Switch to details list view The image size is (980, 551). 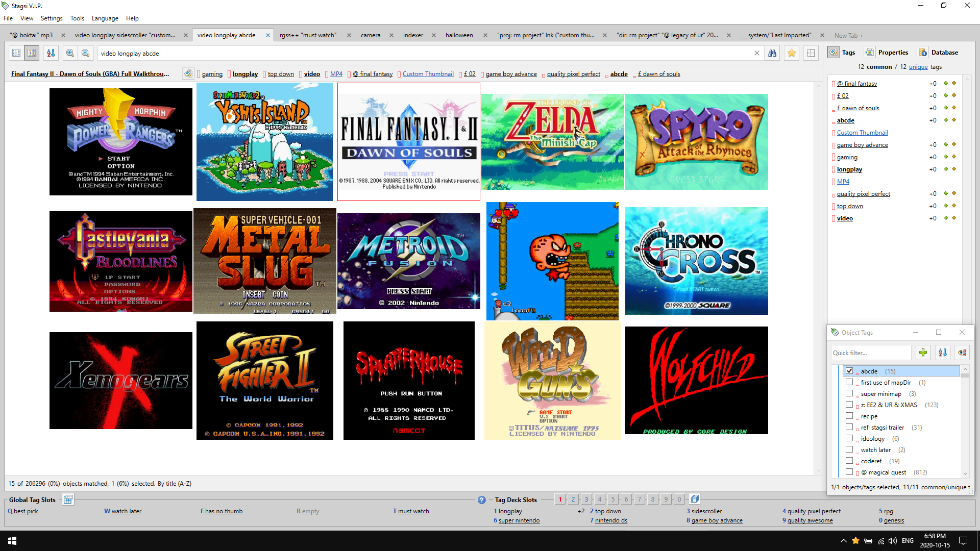16,53
